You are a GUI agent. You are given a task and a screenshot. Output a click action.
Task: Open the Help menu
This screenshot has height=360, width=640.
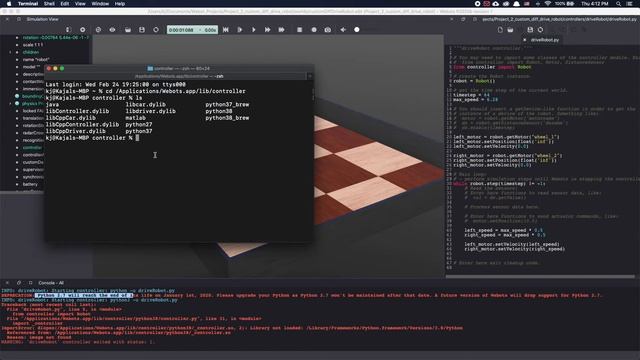120,4
